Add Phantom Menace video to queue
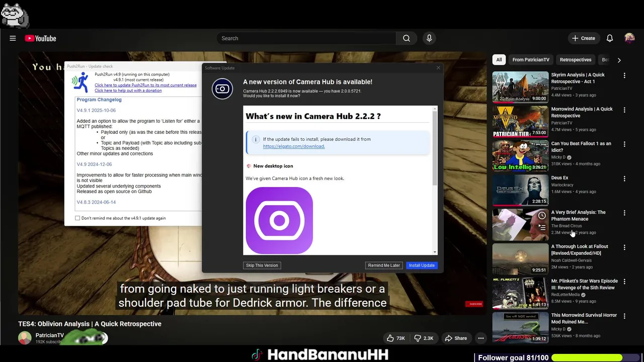 coord(542,228)
